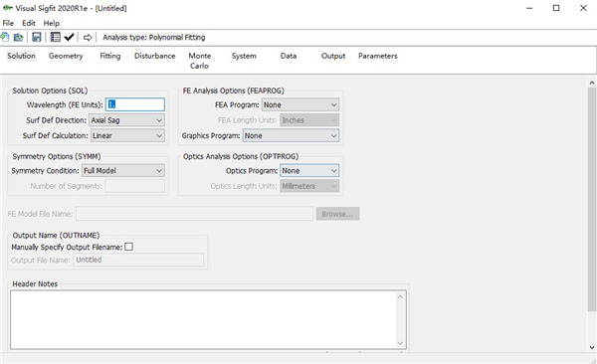Image resolution: width=597 pixels, height=364 pixels.
Task: Open the Optics Program dropdown
Action: 309,171
